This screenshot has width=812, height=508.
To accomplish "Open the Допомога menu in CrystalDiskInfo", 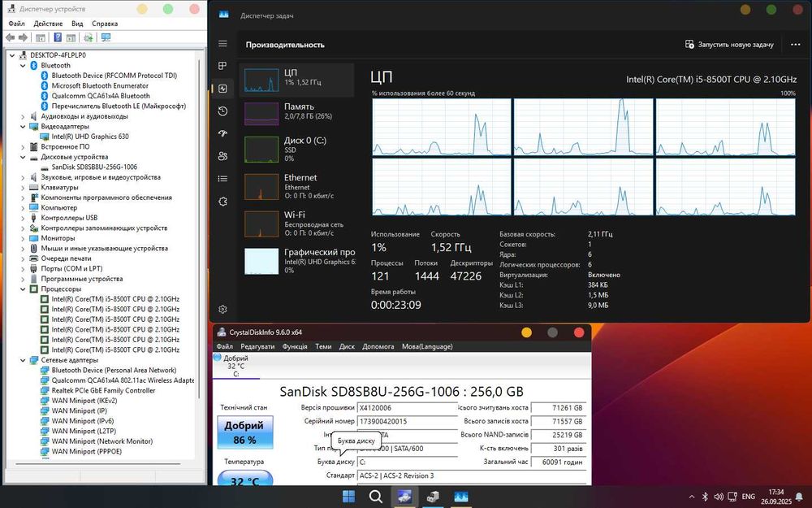I will tap(378, 346).
